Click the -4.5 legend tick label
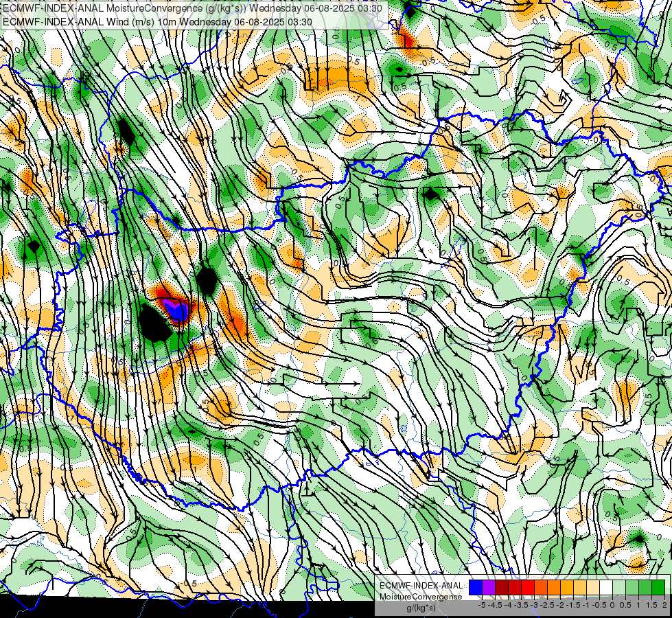 tap(495, 605)
